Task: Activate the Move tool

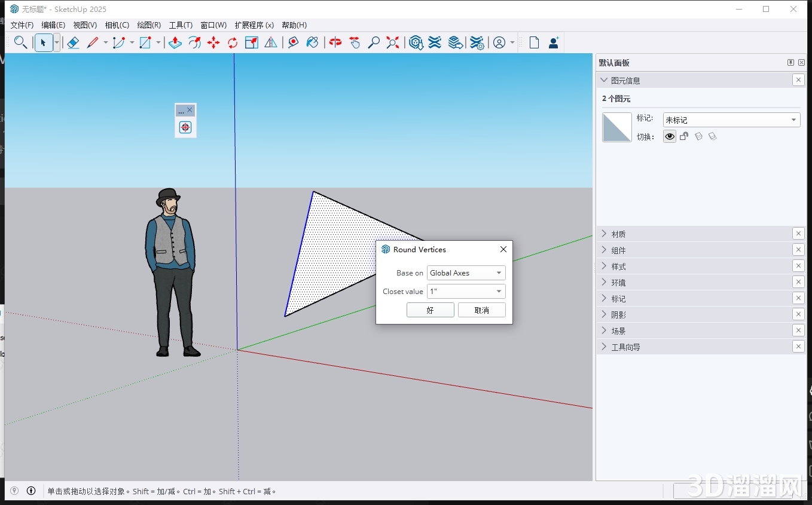Action: 213,42
